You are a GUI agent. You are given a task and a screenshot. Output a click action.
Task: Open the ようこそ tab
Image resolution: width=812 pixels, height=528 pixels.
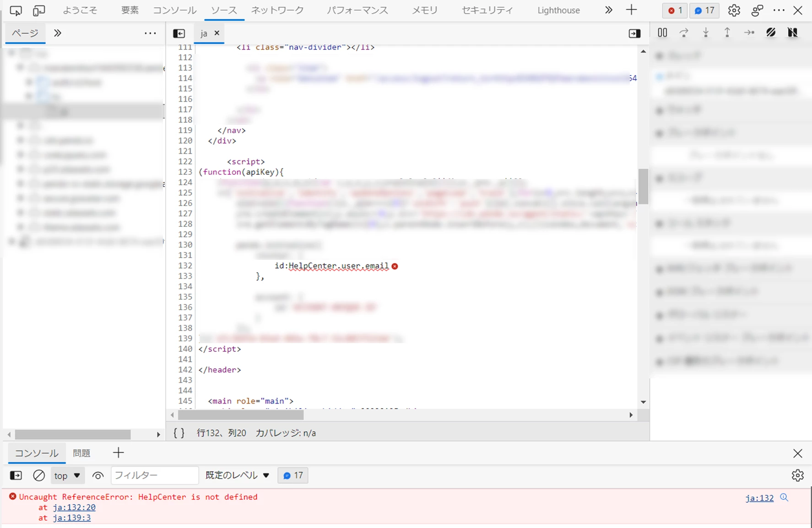point(80,10)
